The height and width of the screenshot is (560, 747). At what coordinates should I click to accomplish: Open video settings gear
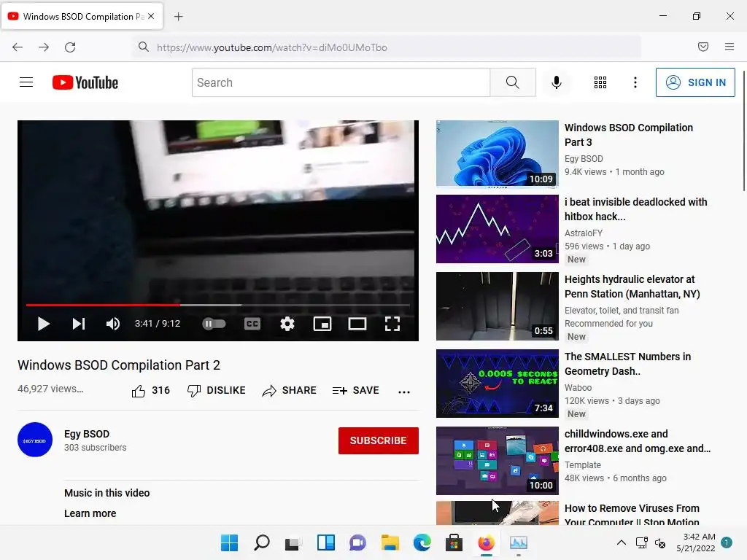[x=287, y=324]
